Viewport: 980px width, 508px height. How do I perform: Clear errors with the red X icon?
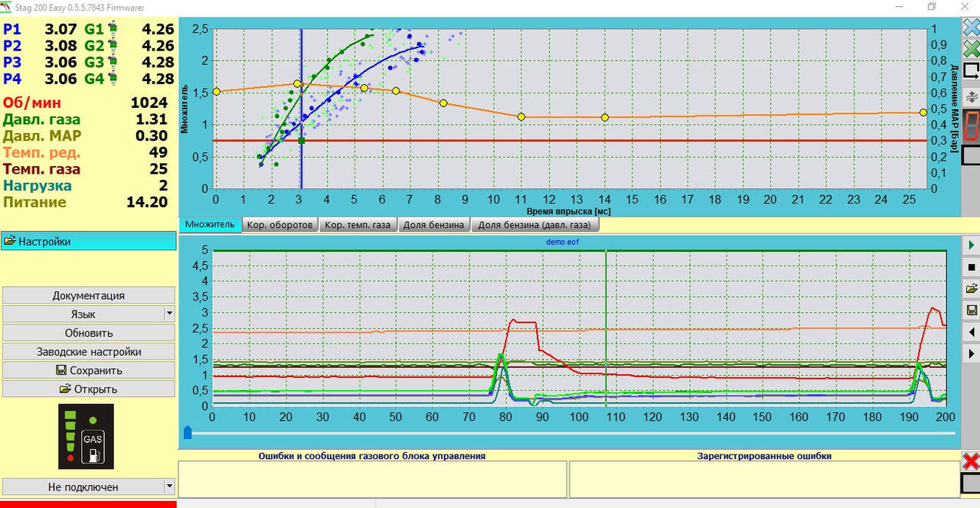point(971,461)
